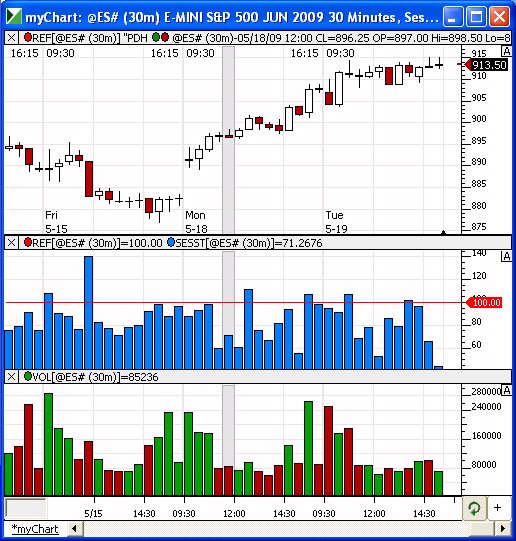Click the myChart application icon in title bar
This screenshot has height=541, width=516.
(x=13, y=16)
